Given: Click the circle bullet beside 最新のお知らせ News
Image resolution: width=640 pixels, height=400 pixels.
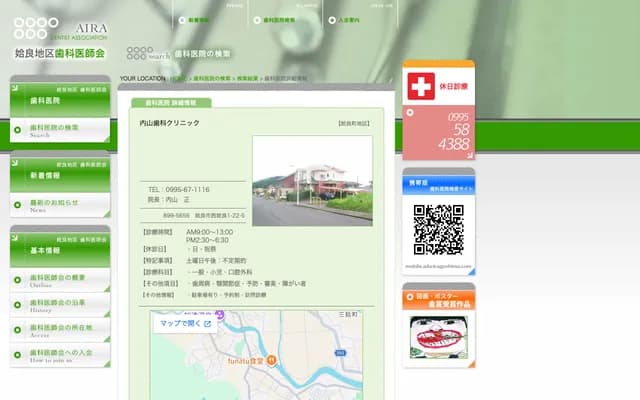Looking at the screenshot, I should [x=18, y=205].
